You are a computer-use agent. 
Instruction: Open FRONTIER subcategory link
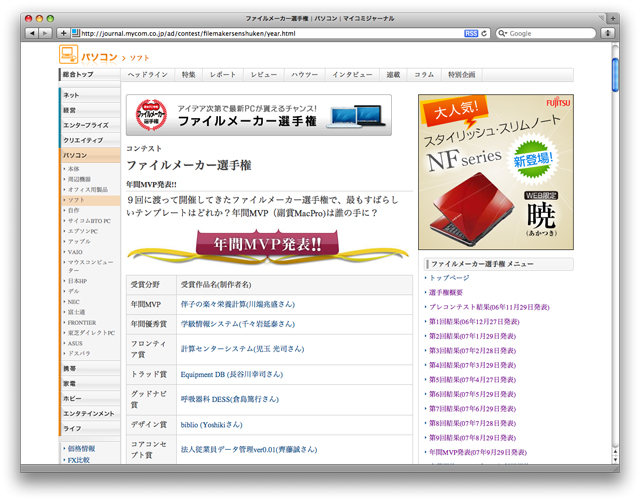[82, 323]
